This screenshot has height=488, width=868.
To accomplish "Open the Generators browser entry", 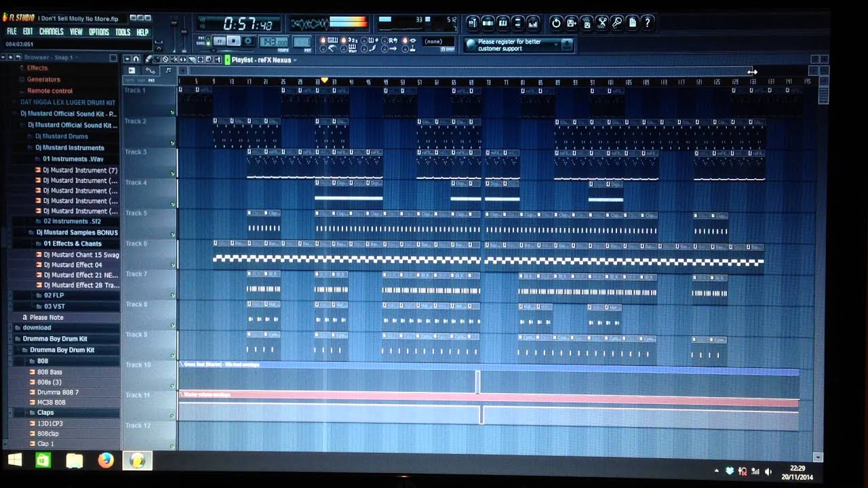I will pyautogui.click(x=43, y=79).
